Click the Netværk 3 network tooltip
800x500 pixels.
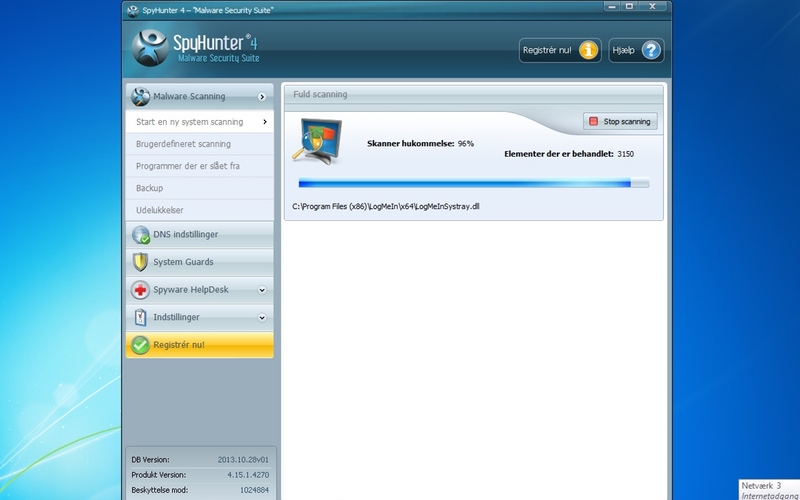pyautogui.click(x=769, y=490)
